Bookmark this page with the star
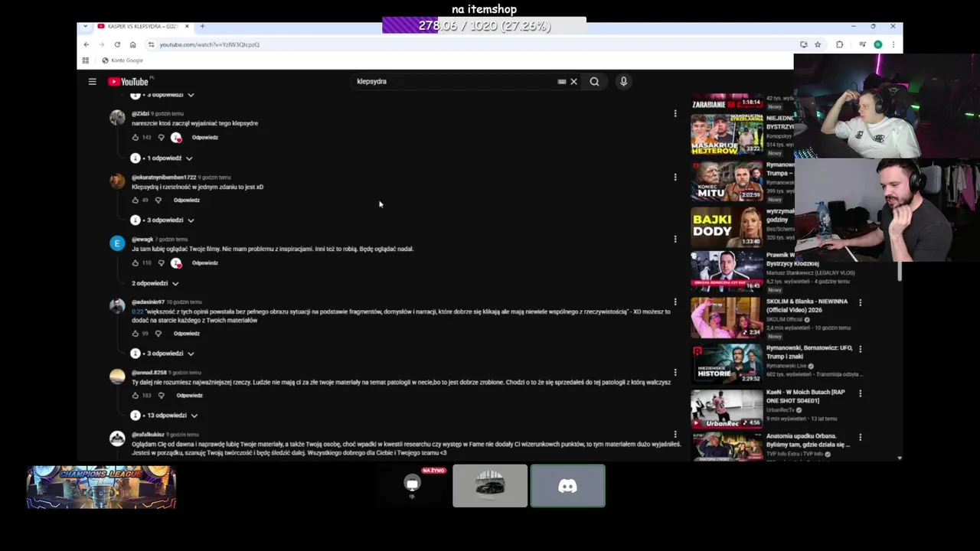980x551 pixels. pyautogui.click(x=818, y=44)
